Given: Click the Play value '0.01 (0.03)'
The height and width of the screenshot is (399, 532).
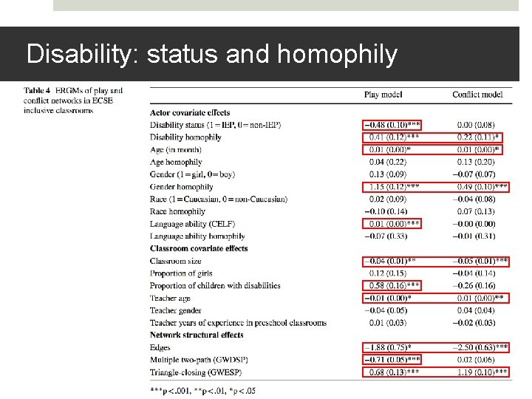Looking at the screenshot, I should [388, 323].
